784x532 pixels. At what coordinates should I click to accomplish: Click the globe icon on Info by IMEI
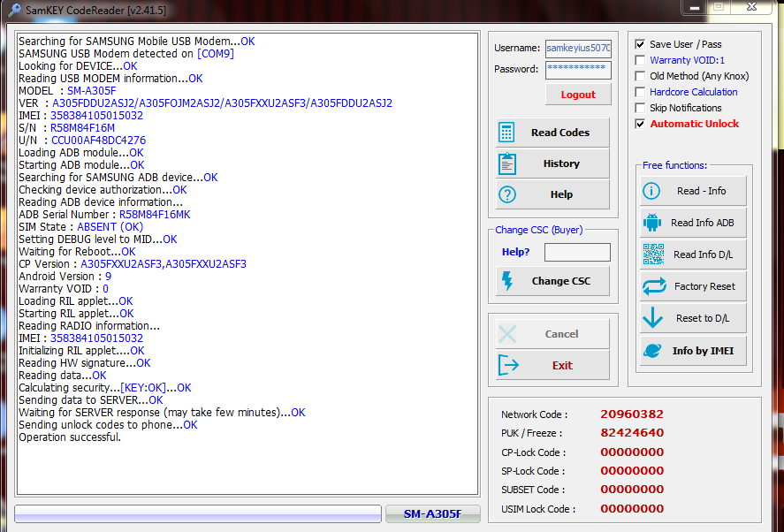click(652, 351)
